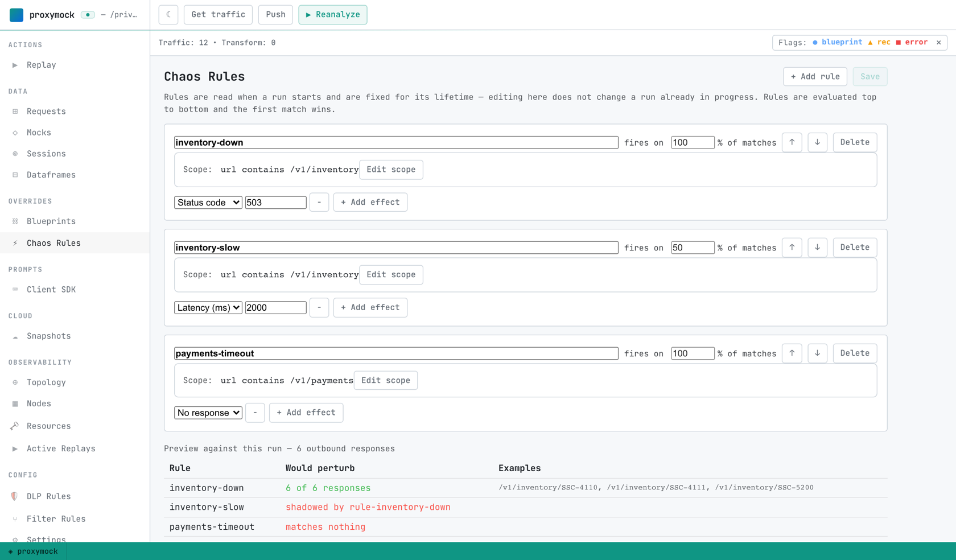Open Filter Rules page
This screenshot has height=560, width=956.
(75, 519)
